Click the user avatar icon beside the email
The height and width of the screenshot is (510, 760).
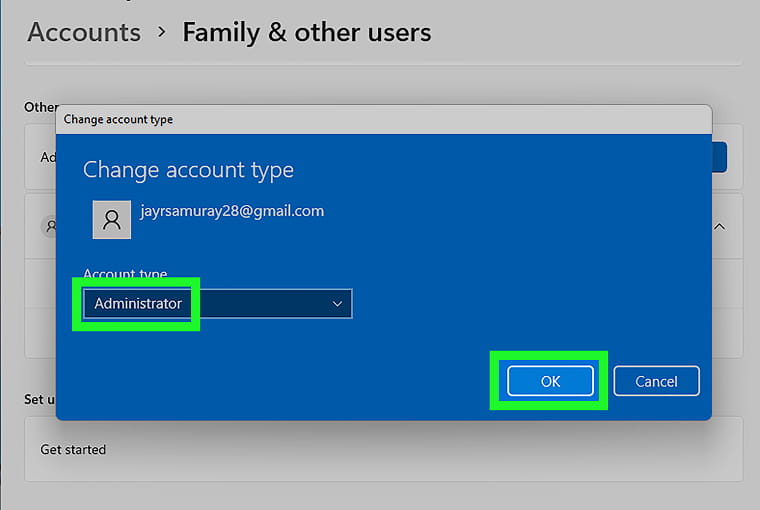tap(111, 219)
